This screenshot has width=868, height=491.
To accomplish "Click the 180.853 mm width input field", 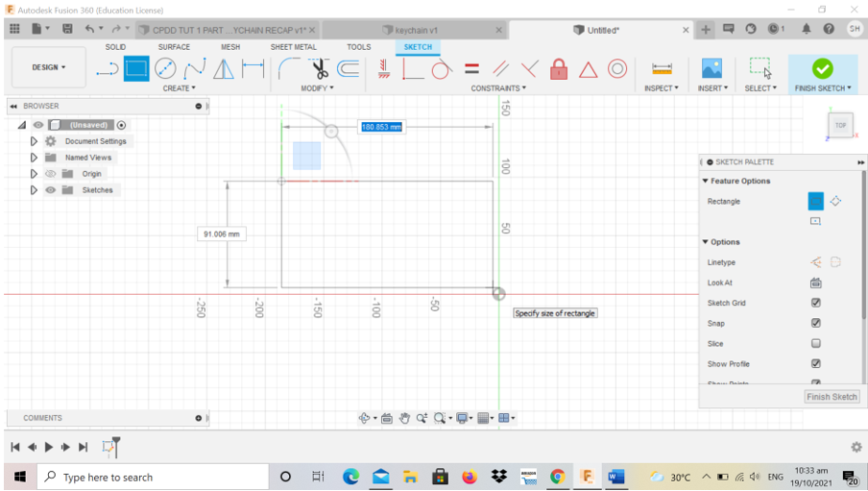I will [381, 127].
